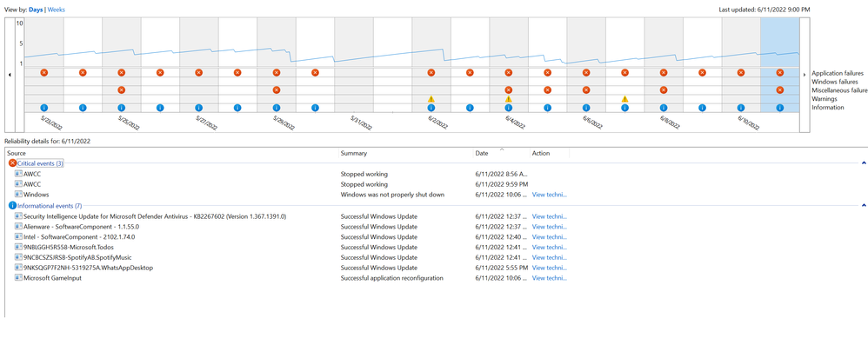The image size is (868, 338).
Task: Click application failure icon for 5/27/2022
Action: [x=198, y=72]
